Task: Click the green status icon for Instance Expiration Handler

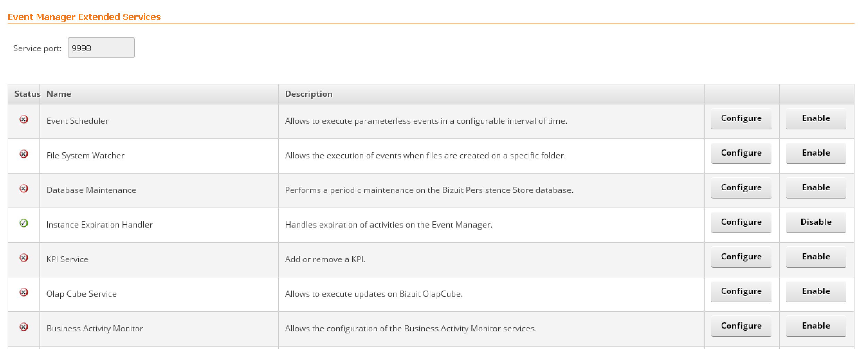Action: pyautogui.click(x=24, y=223)
